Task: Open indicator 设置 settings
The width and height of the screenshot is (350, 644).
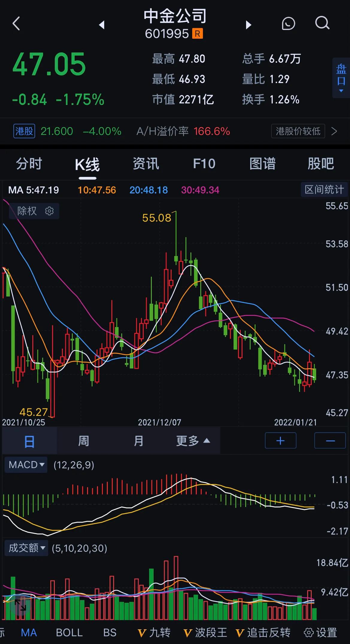Action: [321, 633]
